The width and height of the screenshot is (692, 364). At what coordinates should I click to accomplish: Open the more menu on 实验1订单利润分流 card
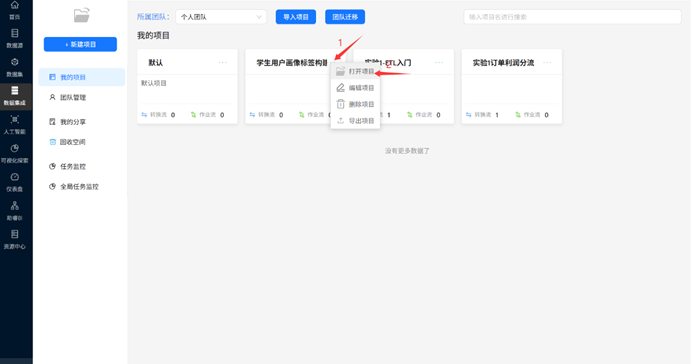pos(547,63)
